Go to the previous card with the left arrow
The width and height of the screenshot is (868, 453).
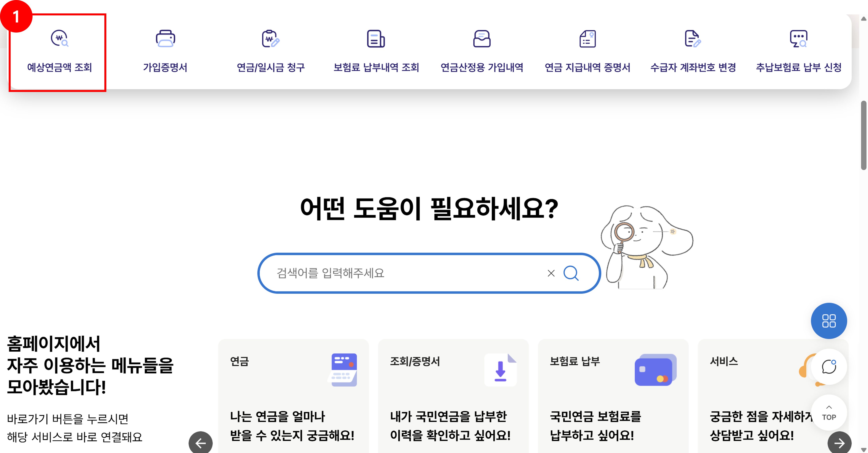[x=200, y=443]
